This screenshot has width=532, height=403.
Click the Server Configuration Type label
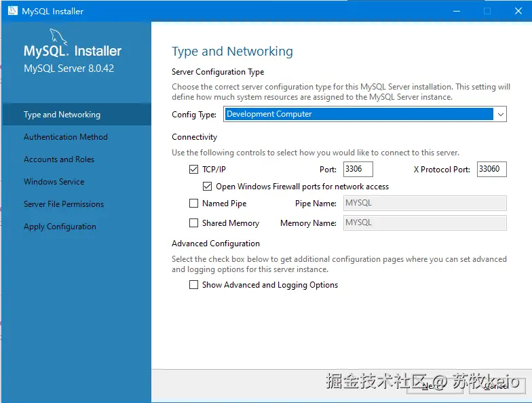pos(218,72)
